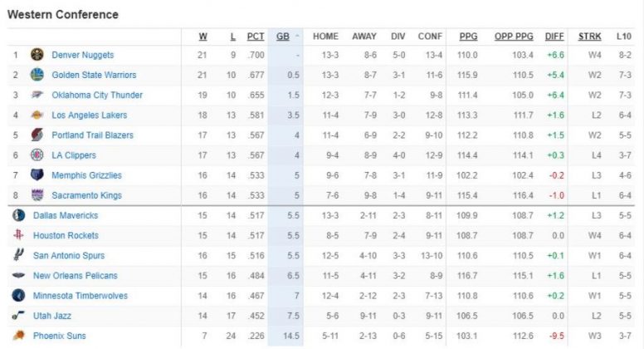Click the Golden State Warriors logo
This screenshot has height=349, width=644.
(37, 75)
